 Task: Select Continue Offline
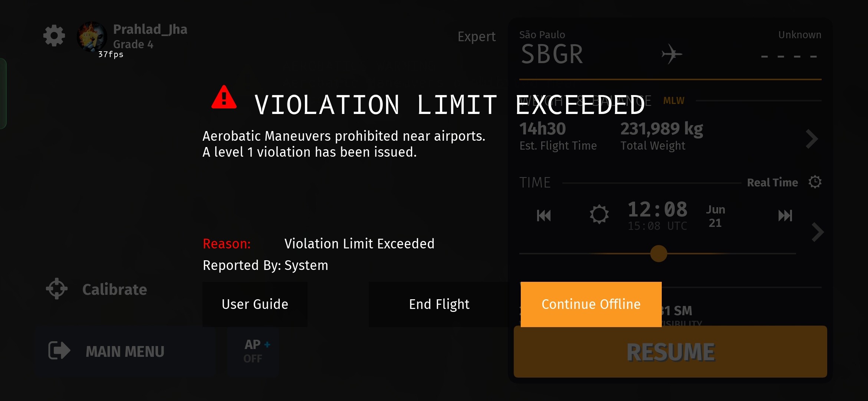[x=591, y=304]
